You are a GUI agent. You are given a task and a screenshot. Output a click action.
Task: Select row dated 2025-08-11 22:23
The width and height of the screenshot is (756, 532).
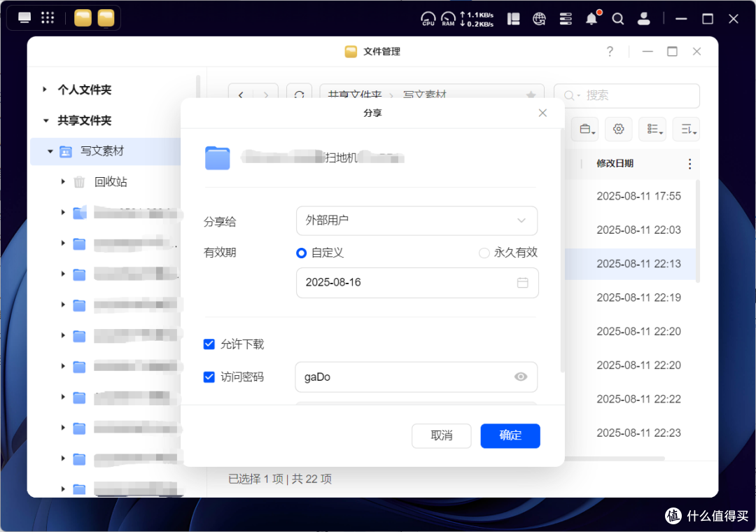click(x=631, y=433)
